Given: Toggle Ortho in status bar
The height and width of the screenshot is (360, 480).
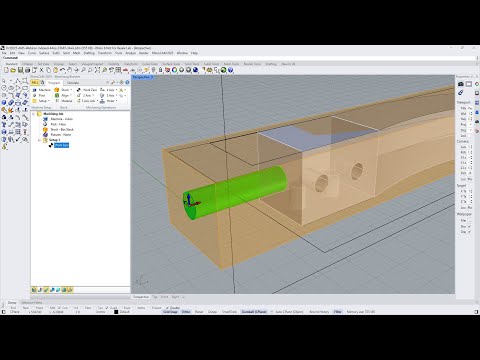Looking at the screenshot, I should point(186,312).
